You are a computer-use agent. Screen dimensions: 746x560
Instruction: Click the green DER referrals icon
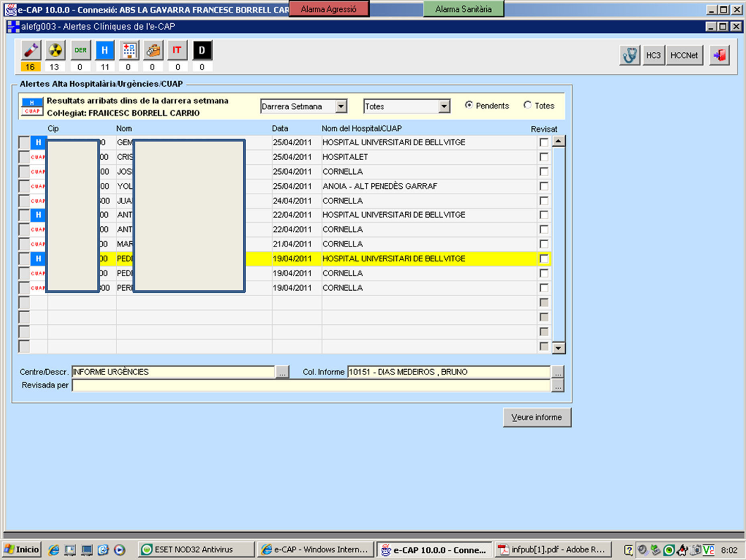[80, 51]
